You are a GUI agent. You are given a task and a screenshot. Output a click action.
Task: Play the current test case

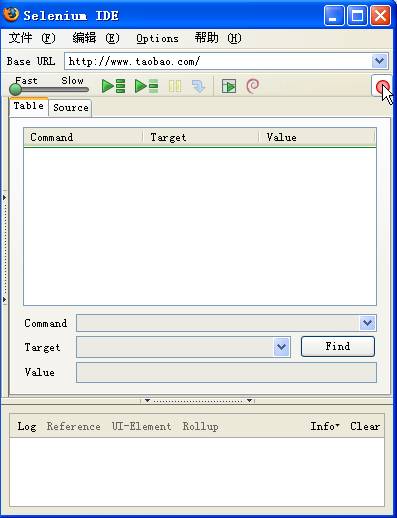[x=146, y=86]
